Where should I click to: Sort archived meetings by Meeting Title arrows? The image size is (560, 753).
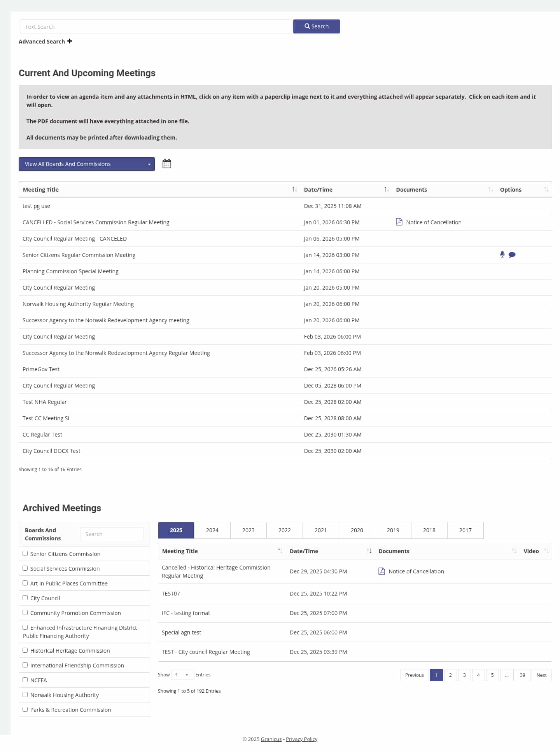tap(280, 551)
